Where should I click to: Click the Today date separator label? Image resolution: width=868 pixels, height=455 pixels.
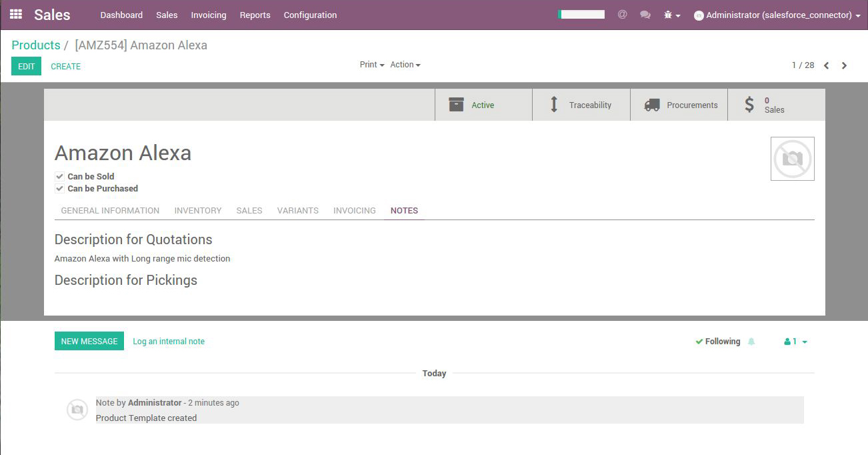click(435, 374)
